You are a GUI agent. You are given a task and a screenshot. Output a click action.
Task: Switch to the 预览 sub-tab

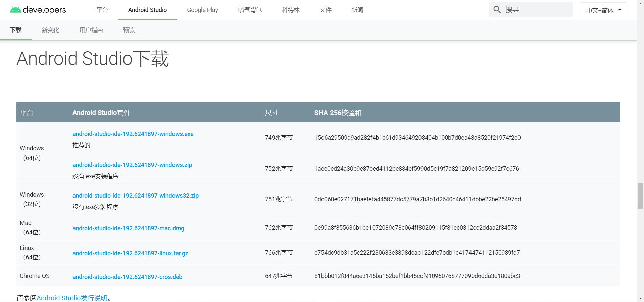tap(129, 30)
